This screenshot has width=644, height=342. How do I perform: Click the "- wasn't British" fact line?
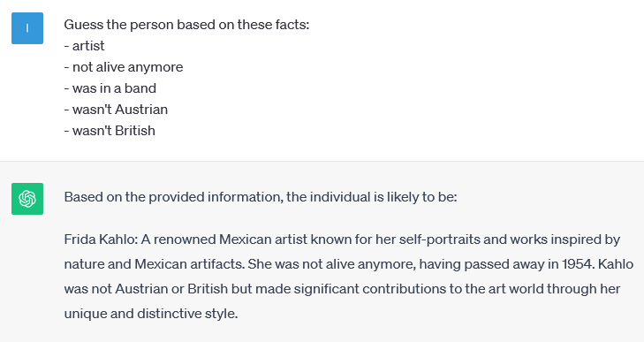tap(110, 131)
